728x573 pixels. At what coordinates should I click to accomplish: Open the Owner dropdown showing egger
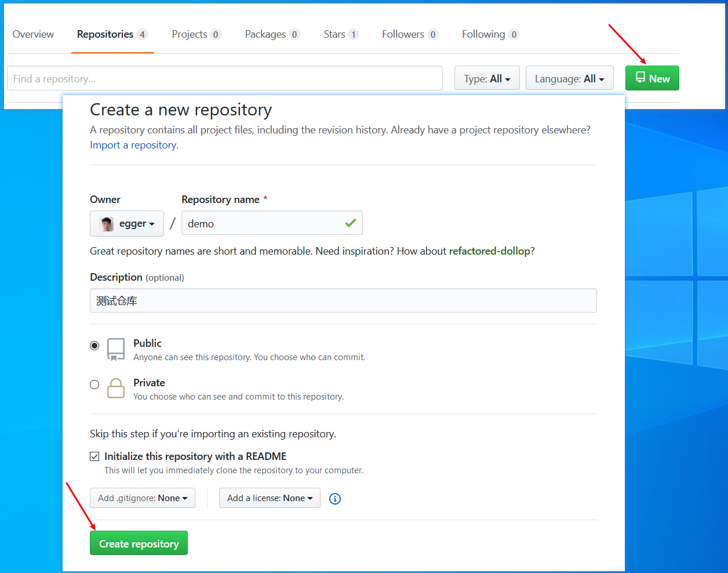(x=127, y=223)
